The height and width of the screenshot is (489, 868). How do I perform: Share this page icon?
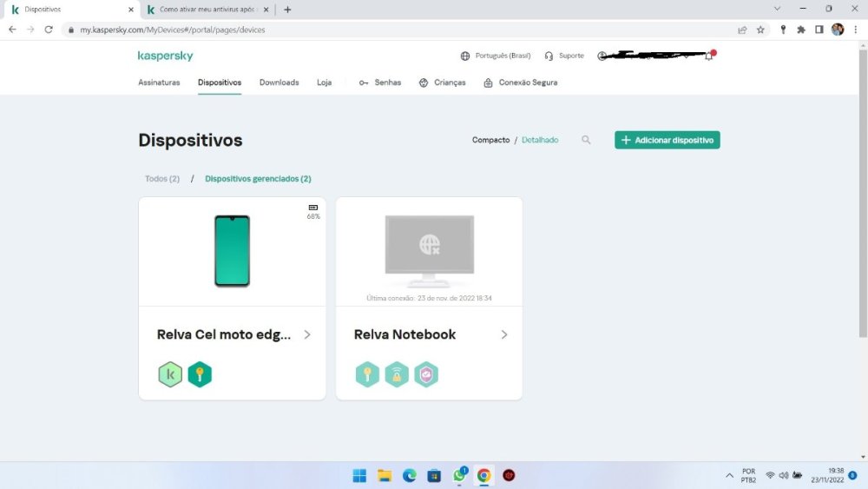coord(742,30)
